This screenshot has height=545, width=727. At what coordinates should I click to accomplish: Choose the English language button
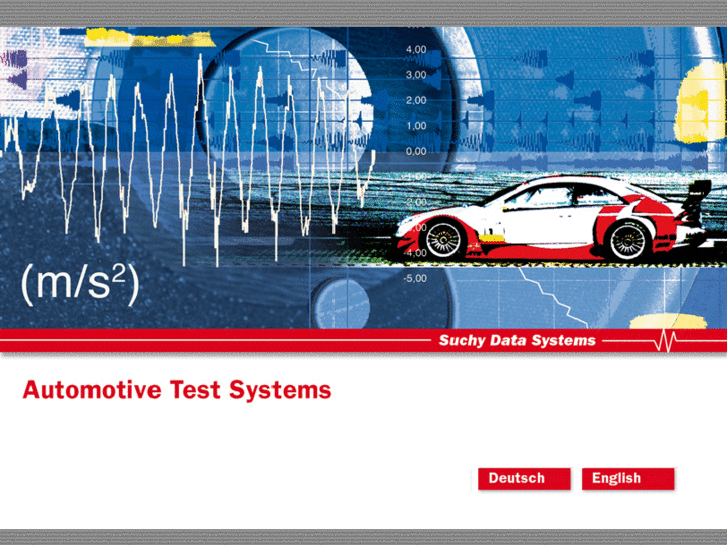[x=628, y=479]
